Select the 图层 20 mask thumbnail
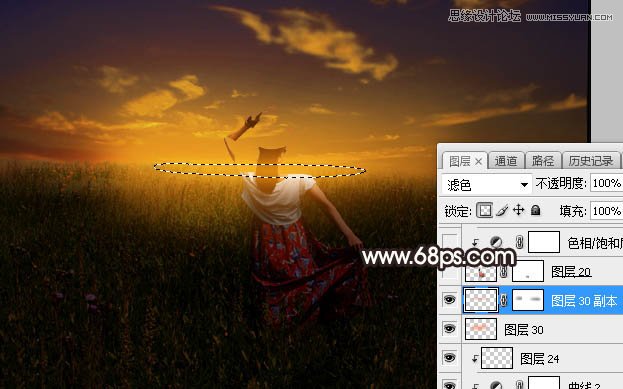Image resolution: width=623 pixels, height=389 pixels. click(528, 271)
